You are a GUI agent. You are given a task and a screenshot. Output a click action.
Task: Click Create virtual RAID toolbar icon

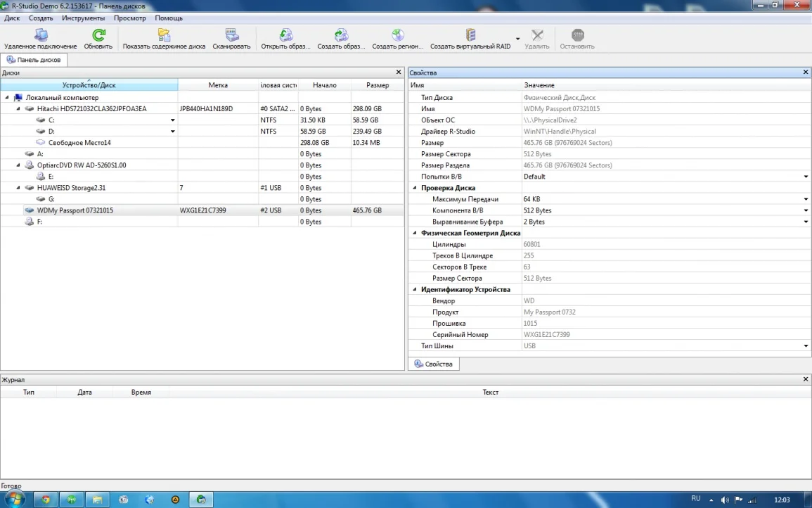pos(470,36)
